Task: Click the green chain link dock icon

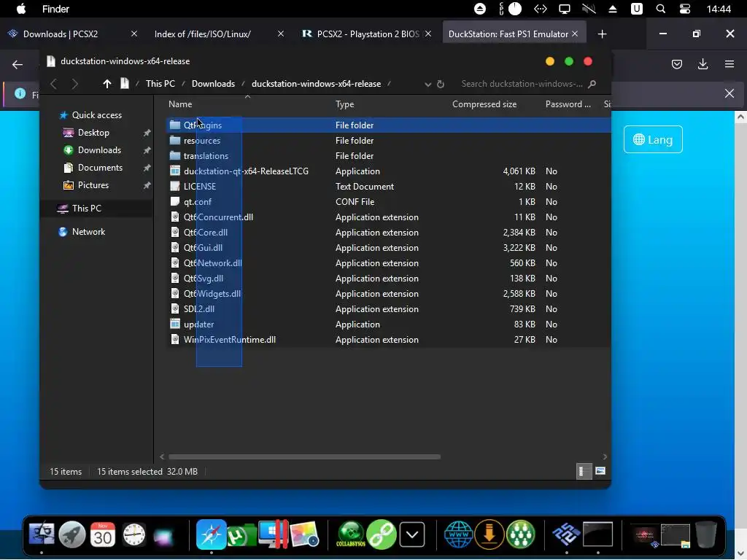Action: 381,534
